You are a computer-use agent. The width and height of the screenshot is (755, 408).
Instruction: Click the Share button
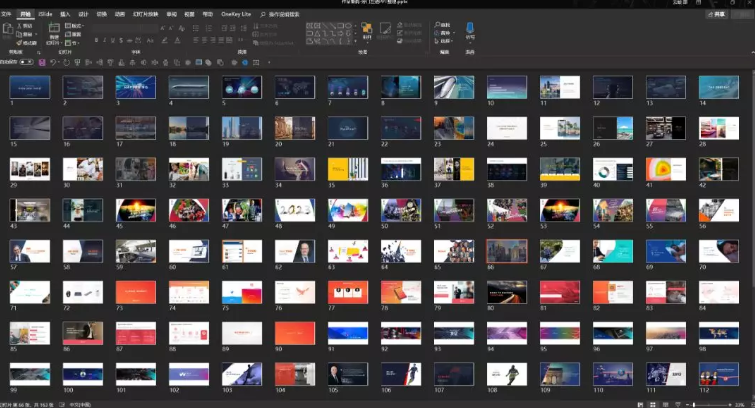click(x=716, y=14)
